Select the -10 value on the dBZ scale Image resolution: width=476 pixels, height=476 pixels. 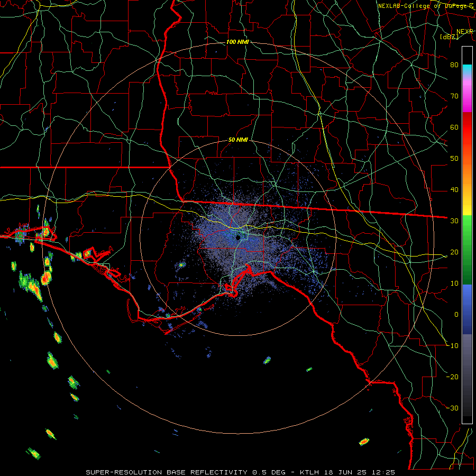[x=452, y=346]
